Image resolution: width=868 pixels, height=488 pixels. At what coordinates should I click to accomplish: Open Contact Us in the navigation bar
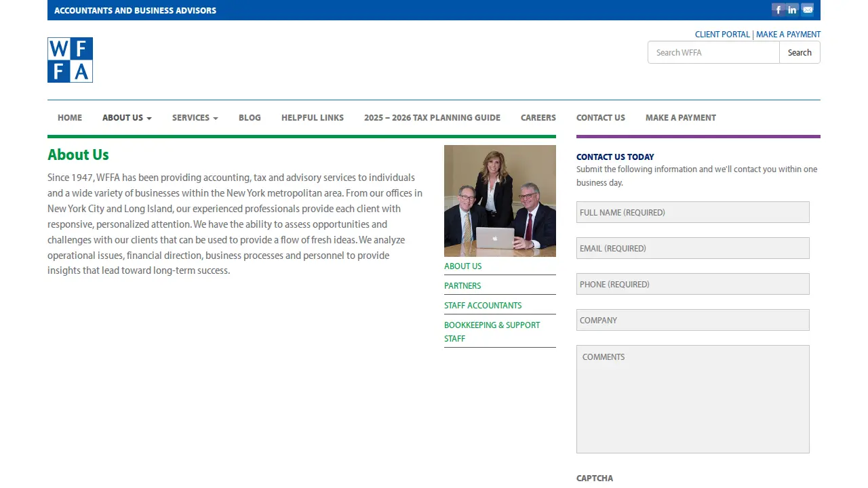pos(601,118)
